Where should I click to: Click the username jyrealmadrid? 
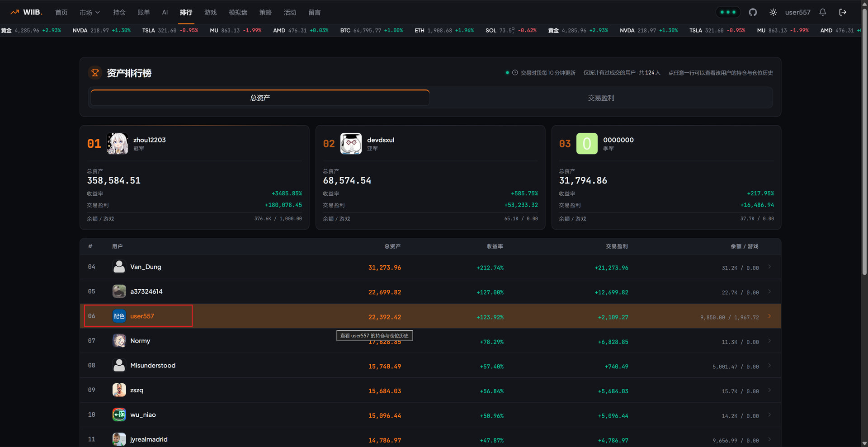click(x=149, y=439)
